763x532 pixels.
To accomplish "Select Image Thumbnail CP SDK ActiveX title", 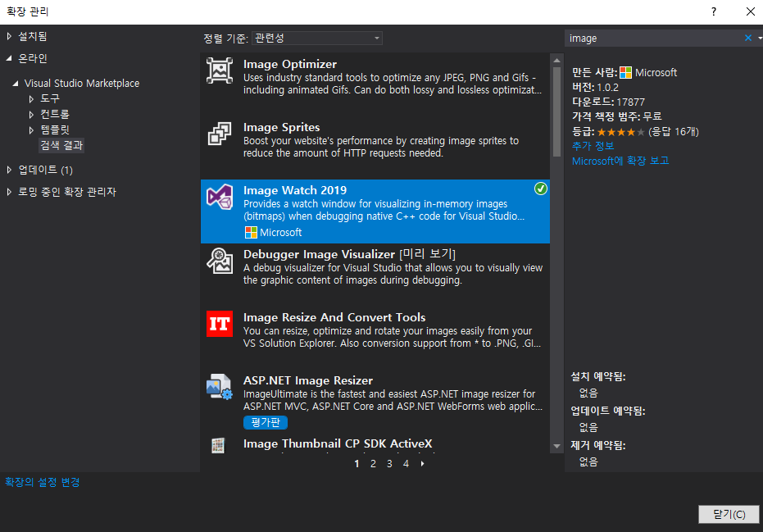I will (x=338, y=443).
